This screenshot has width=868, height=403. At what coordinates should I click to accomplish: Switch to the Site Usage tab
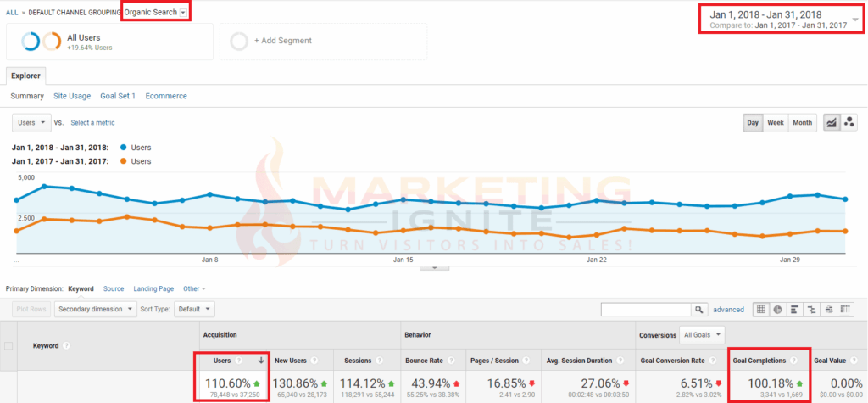click(72, 96)
